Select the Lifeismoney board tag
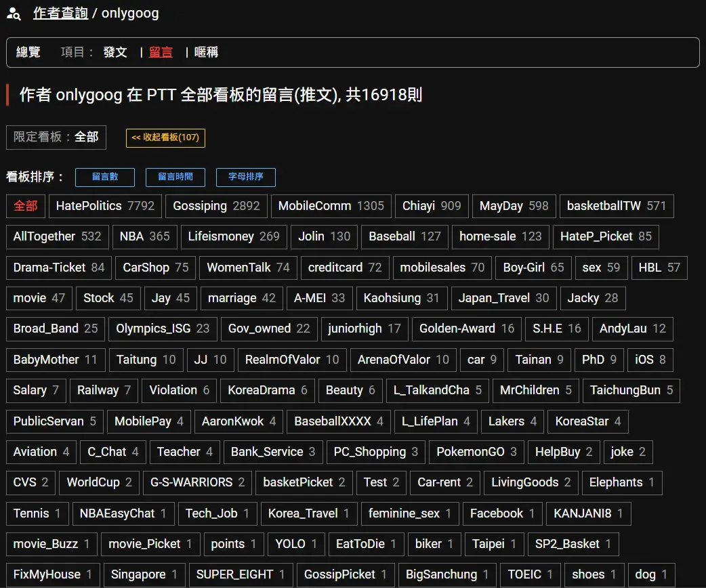This screenshot has width=706, height=588. pos(234,236)
